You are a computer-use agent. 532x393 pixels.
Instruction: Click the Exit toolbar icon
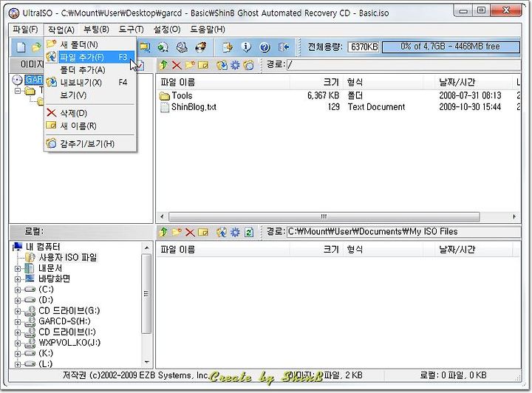[284, 47]
